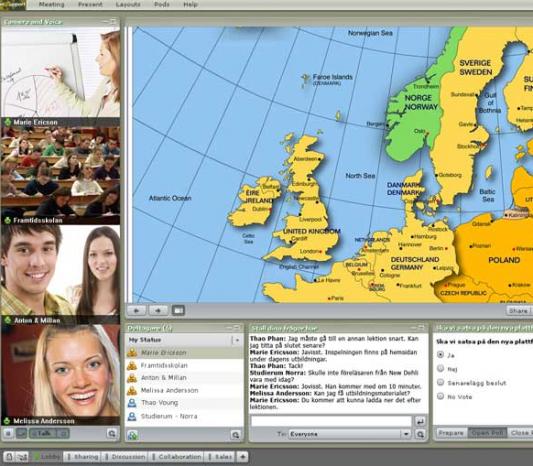Image resolution: width=533 pixels, height=466 pixels.
Task: Click the chat message input field
Action: point(331,421)
